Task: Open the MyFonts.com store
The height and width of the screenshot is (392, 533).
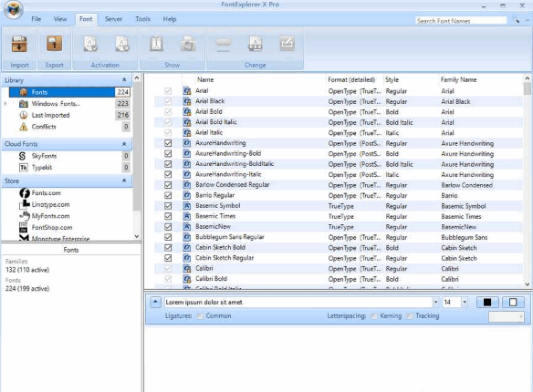Action: tap(50, 216)
